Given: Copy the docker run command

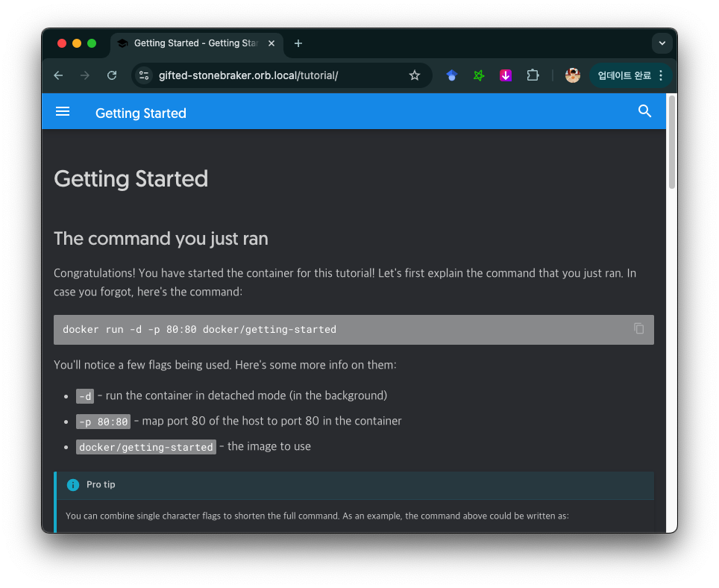Looking at the screenshot, I should tap(638, 328).
